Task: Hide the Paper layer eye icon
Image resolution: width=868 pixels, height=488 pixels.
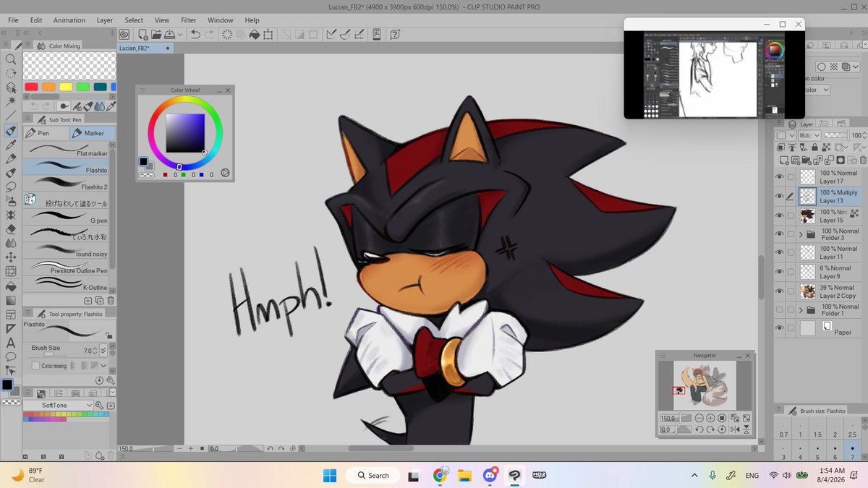Action: point(780,328)
